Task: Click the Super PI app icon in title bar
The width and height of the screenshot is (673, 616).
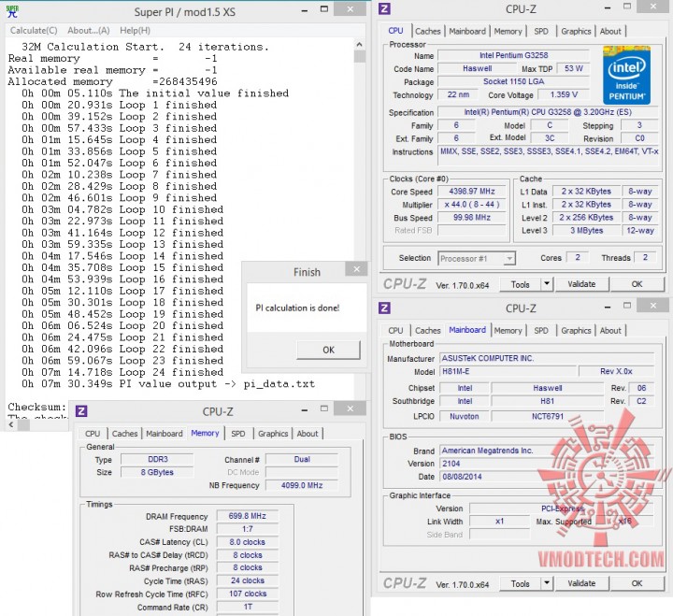Action: tap(12, 11)
